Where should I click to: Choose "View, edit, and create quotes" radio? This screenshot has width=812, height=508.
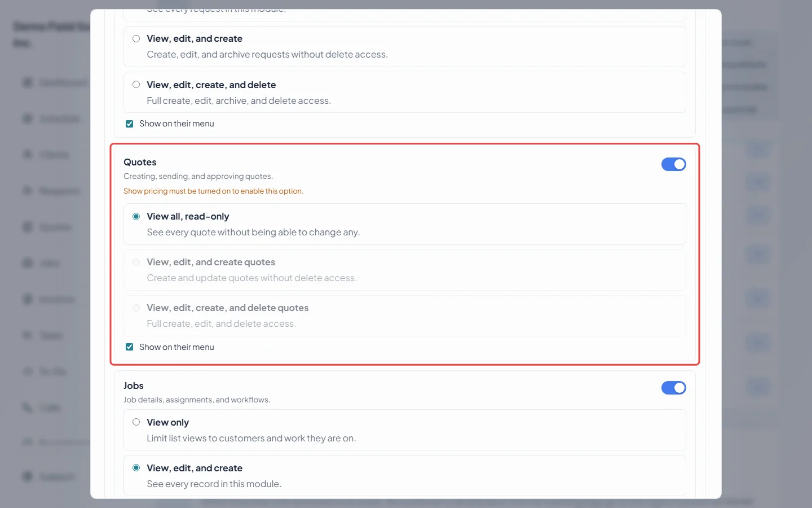136,262
